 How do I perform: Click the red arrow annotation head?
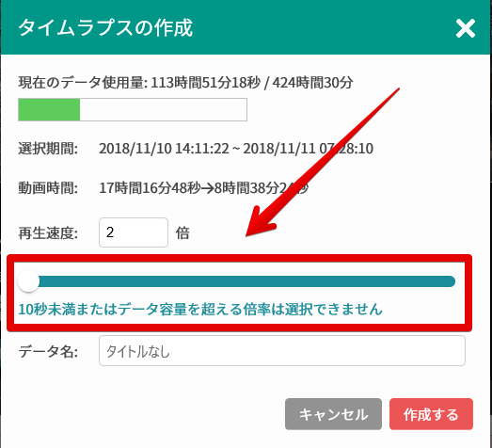259,223
